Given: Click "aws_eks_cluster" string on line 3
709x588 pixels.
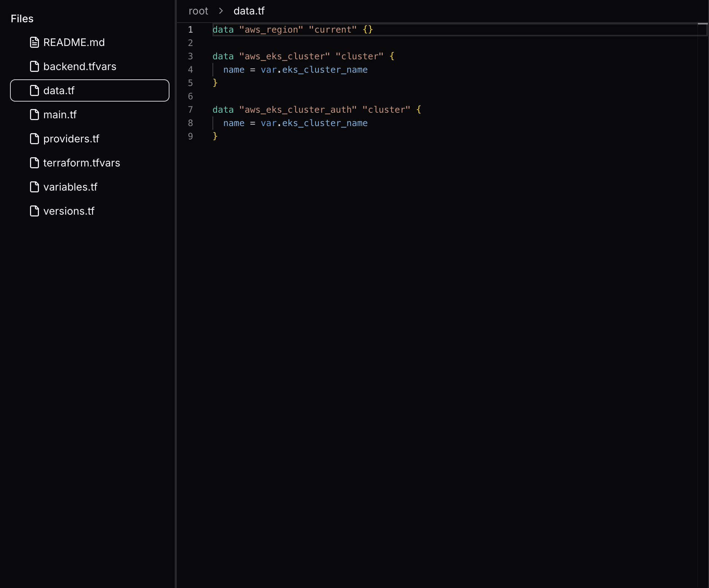Looking at the screenshot, I should (x=284, y=56).
